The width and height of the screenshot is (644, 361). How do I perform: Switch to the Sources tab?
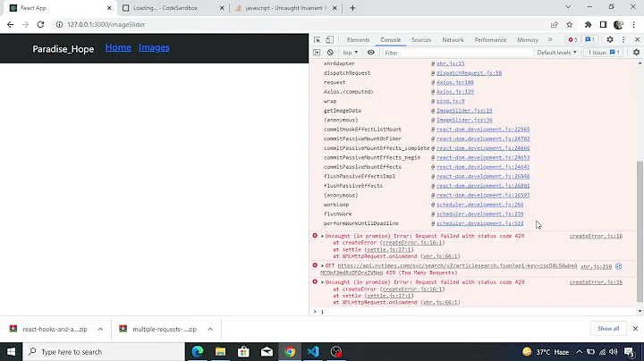click(421, 40)
